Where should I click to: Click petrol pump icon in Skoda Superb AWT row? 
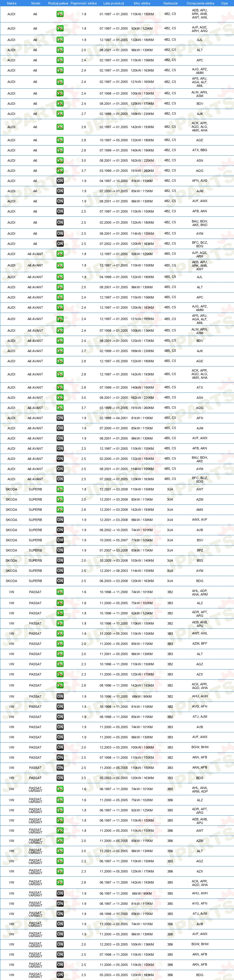pos(60,489)
